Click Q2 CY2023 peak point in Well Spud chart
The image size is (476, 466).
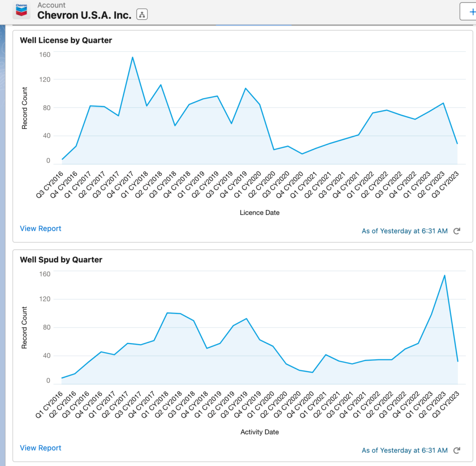point(445,275)
